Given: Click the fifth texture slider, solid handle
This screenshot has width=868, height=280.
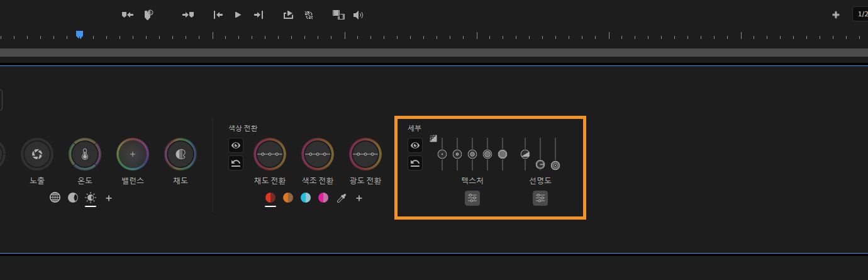Looking at the screenshot, I should (x=503, y=154).
